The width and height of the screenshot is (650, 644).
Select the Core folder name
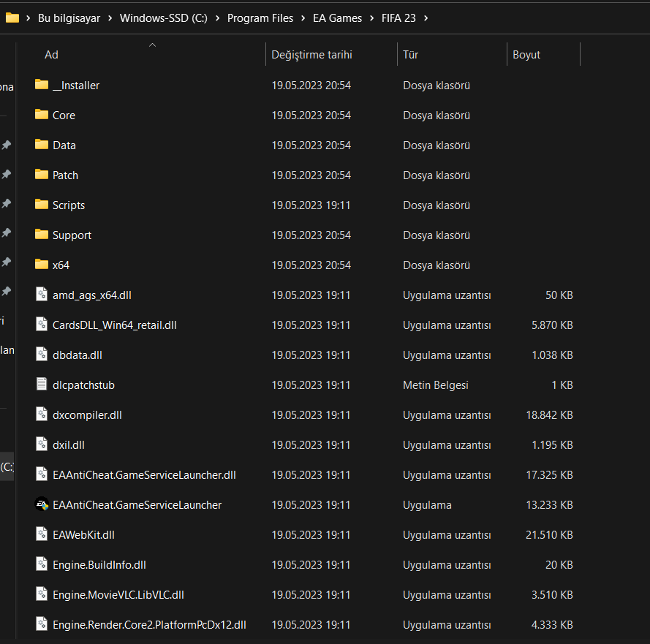tap(64, 115)
